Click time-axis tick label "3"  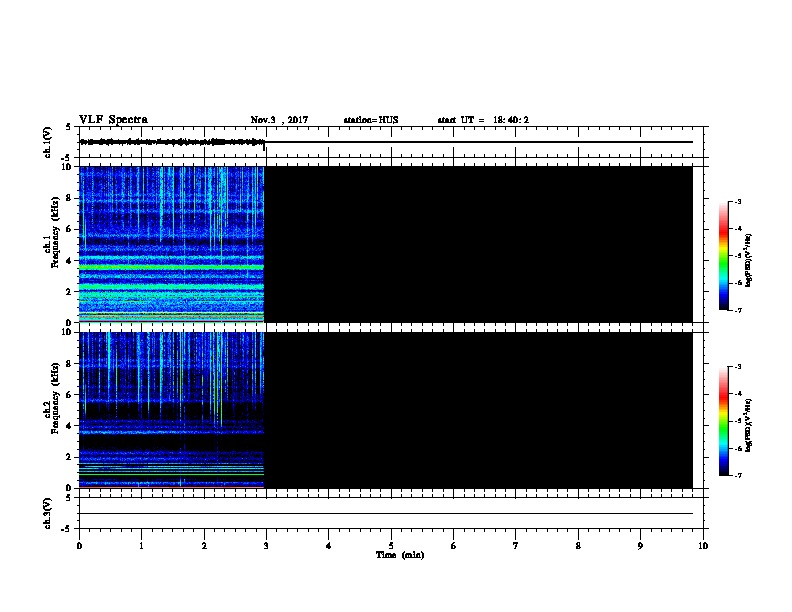(x=266, y=545)
